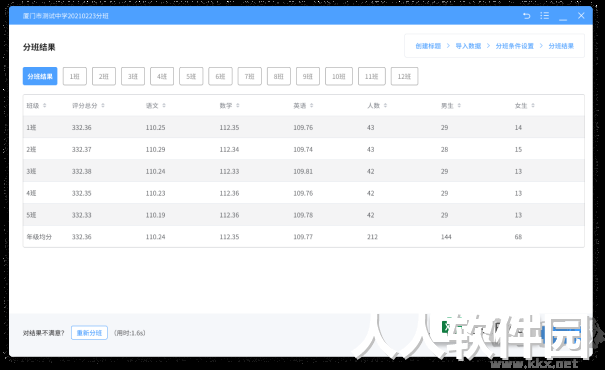Go to 分班结果 breadcrumb step

(561, 46)
